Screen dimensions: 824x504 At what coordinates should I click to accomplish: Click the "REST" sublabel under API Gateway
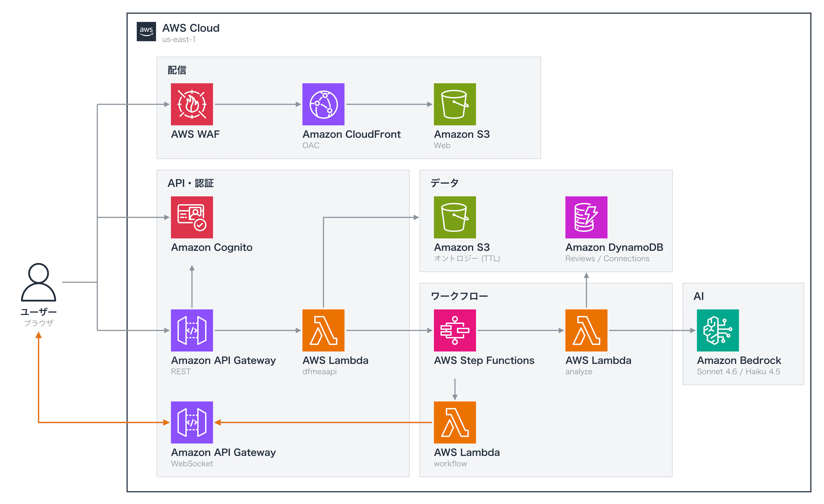tap(181, 372)
